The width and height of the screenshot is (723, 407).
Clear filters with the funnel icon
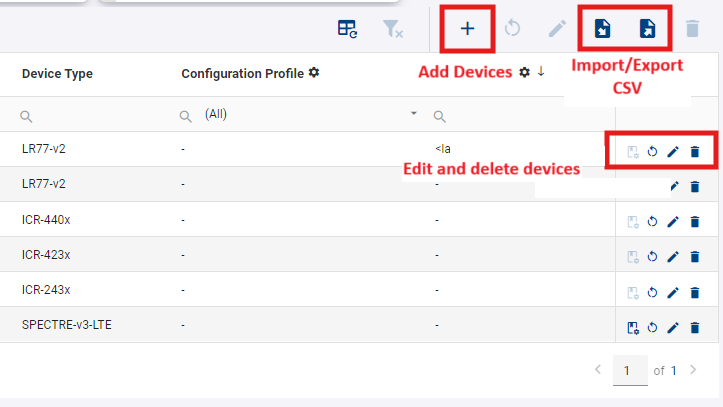(392, 29)
